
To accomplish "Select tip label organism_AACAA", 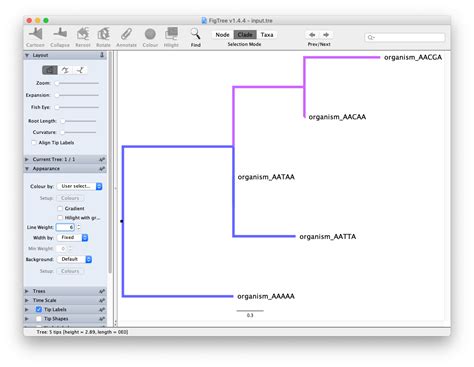I will pos(337,117).
